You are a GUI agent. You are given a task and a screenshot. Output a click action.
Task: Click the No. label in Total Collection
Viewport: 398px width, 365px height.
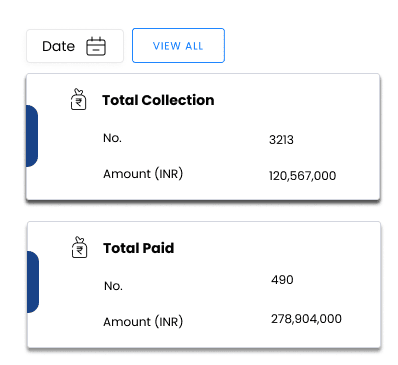click(112, 138)
